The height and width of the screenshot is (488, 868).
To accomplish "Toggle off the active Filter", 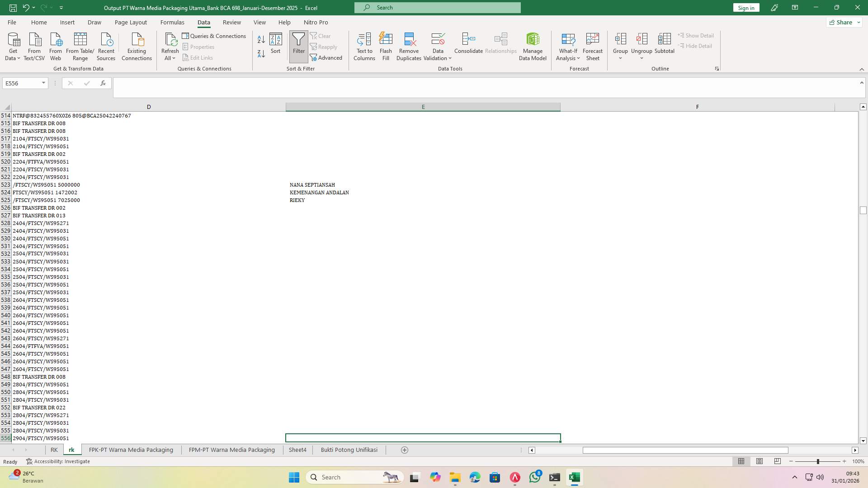I will pos(298,45).
